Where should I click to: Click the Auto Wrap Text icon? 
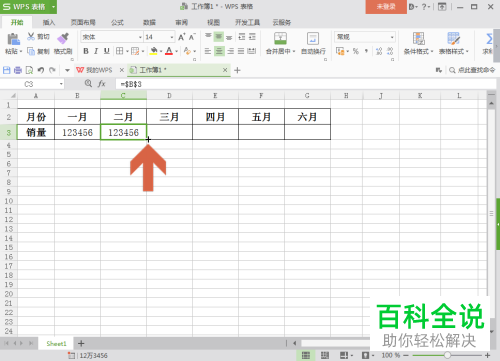313,39
